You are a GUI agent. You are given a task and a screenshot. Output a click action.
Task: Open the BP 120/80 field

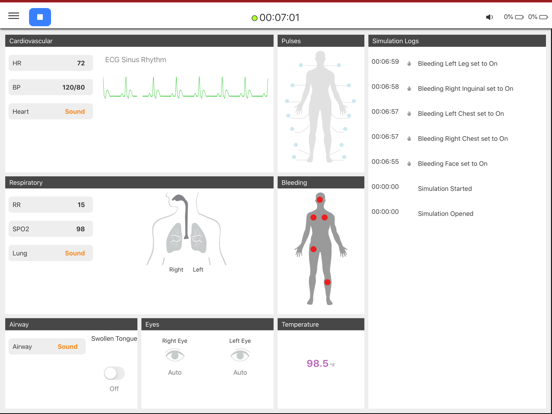click(51, 87)
